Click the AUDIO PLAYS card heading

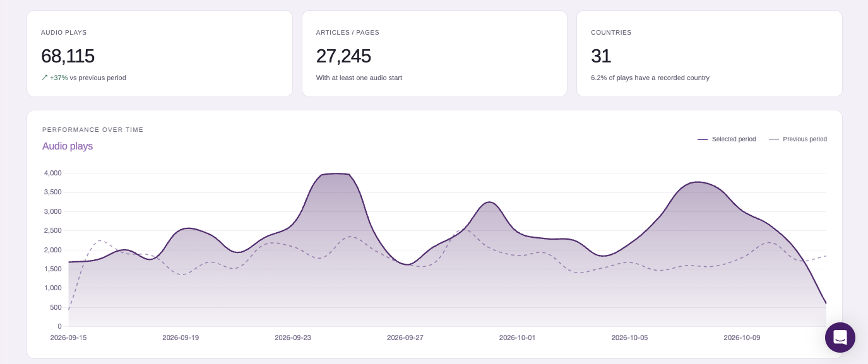coord(64,32)
